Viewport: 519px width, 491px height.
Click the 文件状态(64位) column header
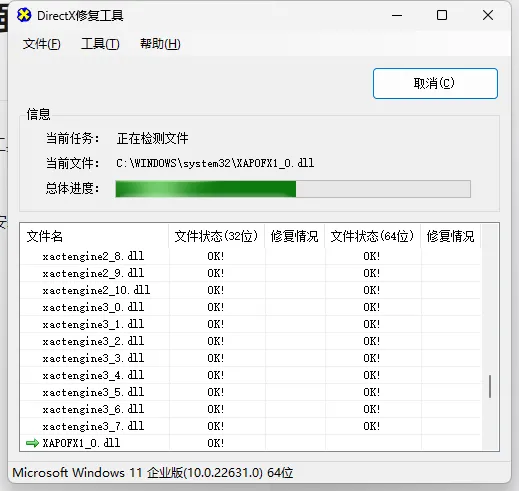point(373,236)
